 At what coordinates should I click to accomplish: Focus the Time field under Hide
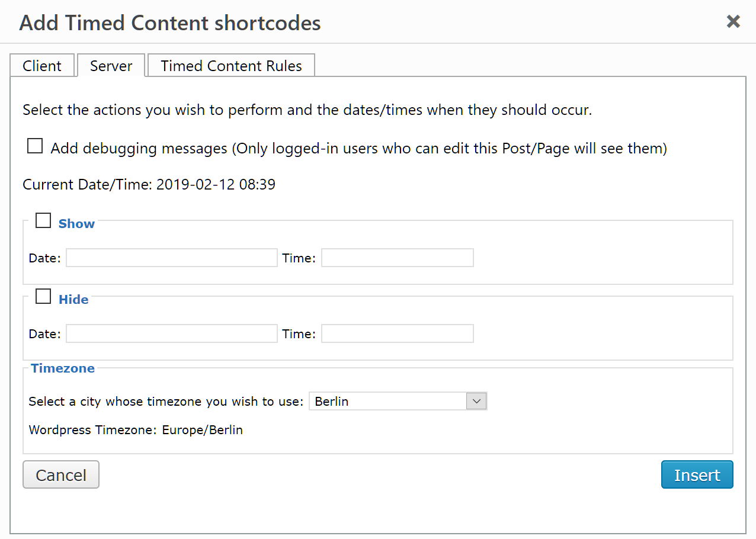pos(398,333)
